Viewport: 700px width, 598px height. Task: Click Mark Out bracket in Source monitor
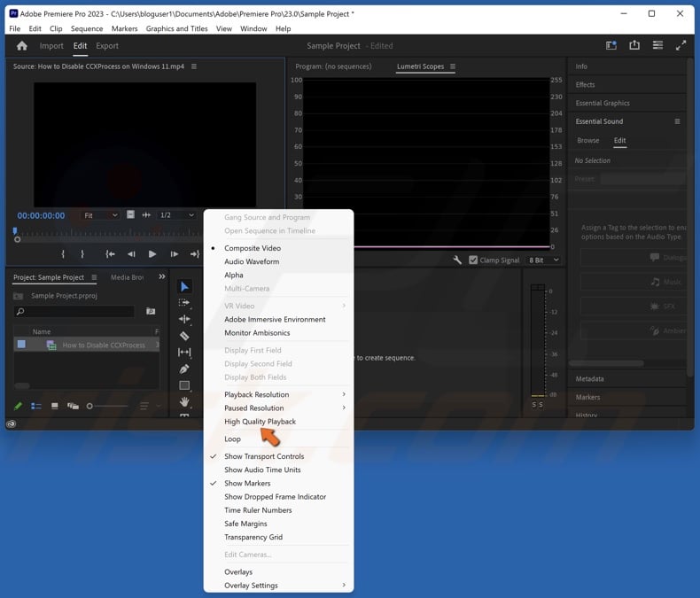82,254
